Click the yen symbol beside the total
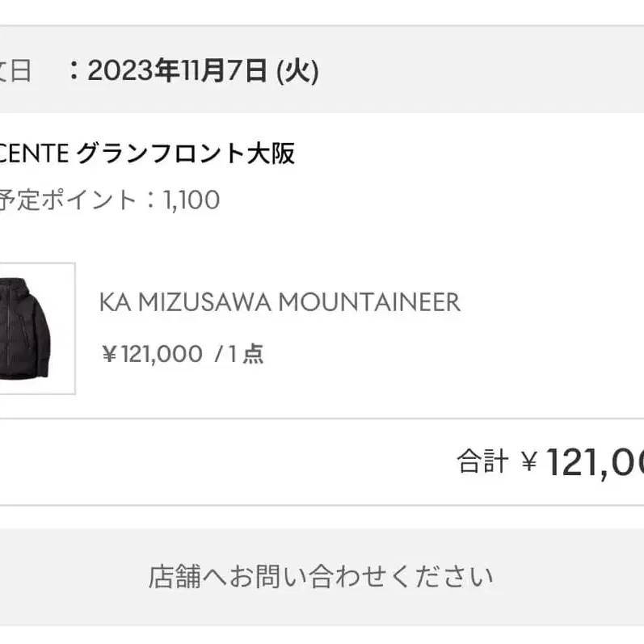 [x=529, y=463]
